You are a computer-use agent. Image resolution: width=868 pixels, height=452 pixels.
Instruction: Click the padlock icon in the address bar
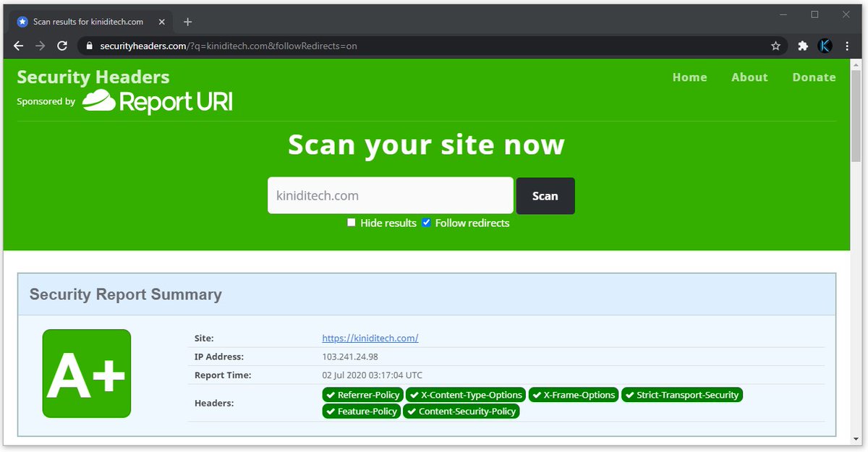(88, 45)
